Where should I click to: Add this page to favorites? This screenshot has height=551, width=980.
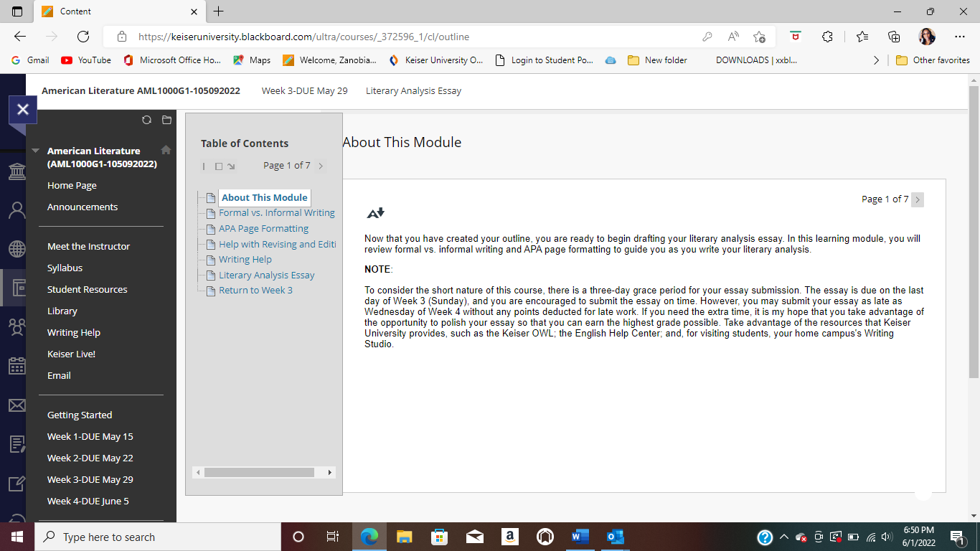[759, 37]
